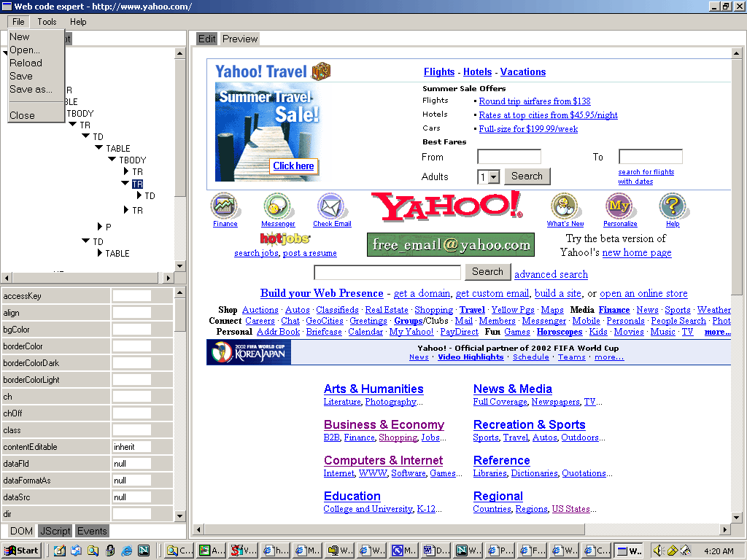Viewport: 747px width, 560px height.
Task: Expand the P node in tree
Action: [99, 226]
